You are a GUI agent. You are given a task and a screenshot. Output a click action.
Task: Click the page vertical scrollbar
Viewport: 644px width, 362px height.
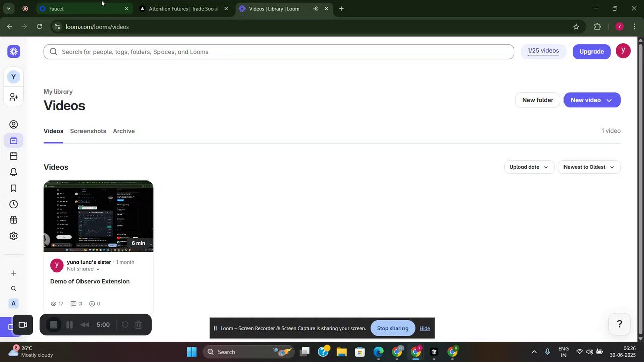(x=640, y=190)
